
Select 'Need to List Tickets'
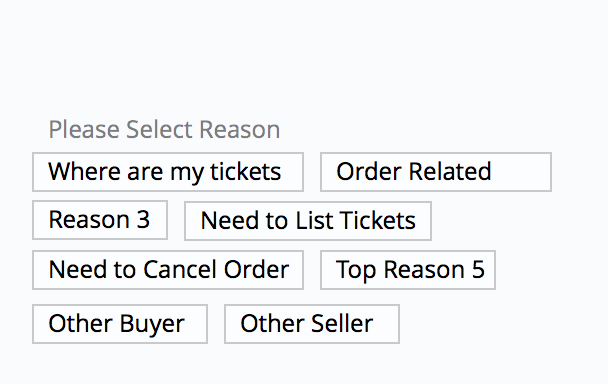pos(308,221)
